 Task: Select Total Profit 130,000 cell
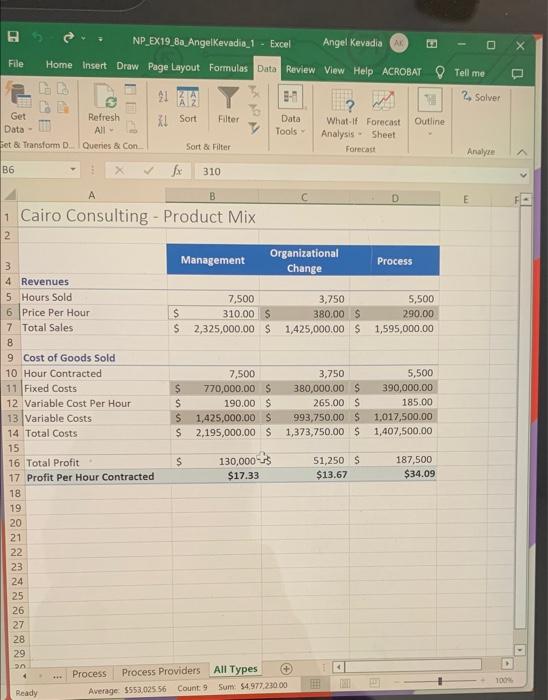tap(216, 461)
